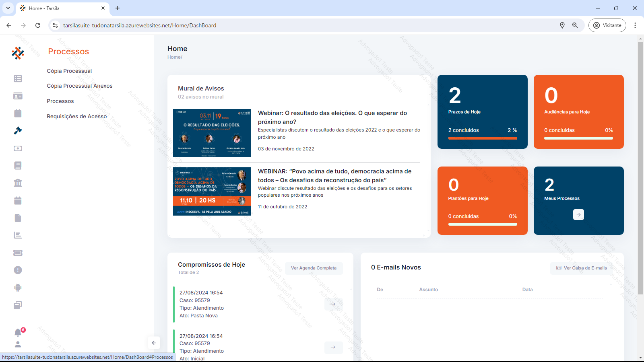The height and width of the screenshot is (362, 644).
Task: Open Meus Processos arrow button
Action: coord(578,215)
